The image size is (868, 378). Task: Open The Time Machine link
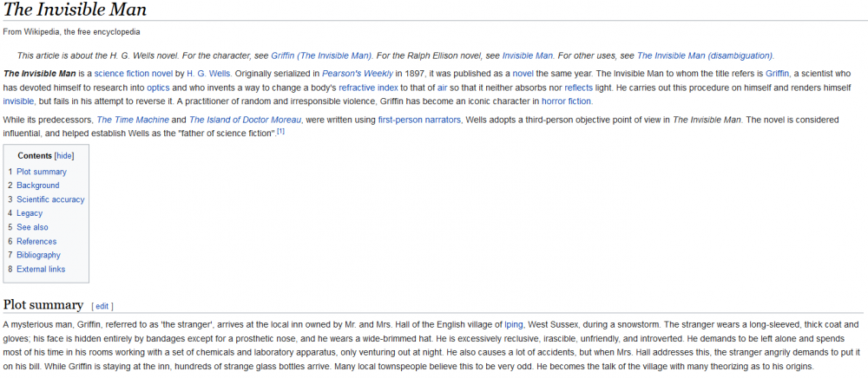pyautogui.click(x=129, y=119)
